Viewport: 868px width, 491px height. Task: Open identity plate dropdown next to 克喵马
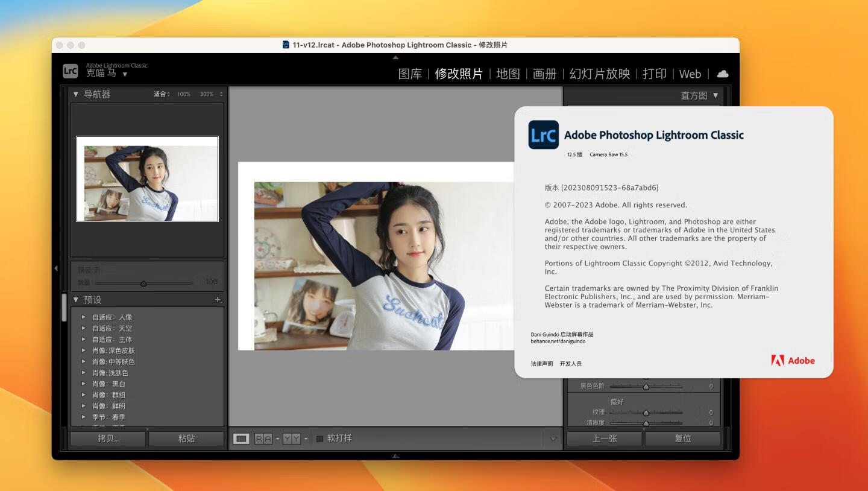pos(125,75)
